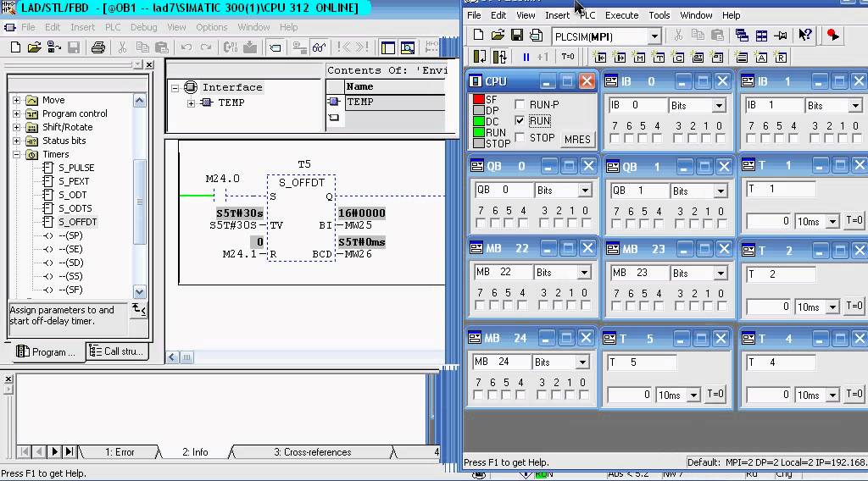Viewport: 868px width, 481px height.
Task: Click elements tree vertical scrollbar down arrow
Action: click(140, 291)
